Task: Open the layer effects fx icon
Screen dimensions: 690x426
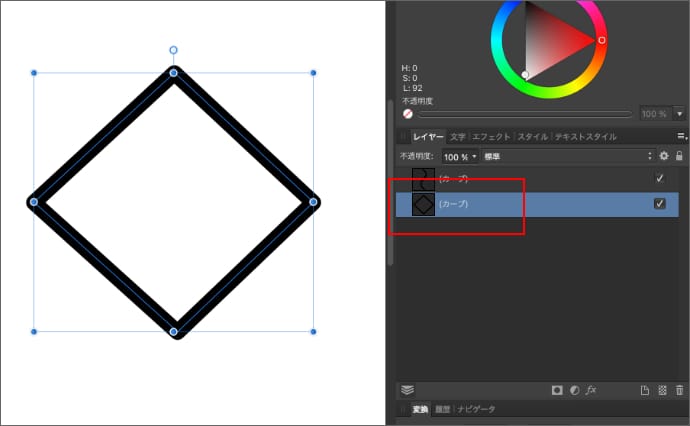Action: (591, 390)
